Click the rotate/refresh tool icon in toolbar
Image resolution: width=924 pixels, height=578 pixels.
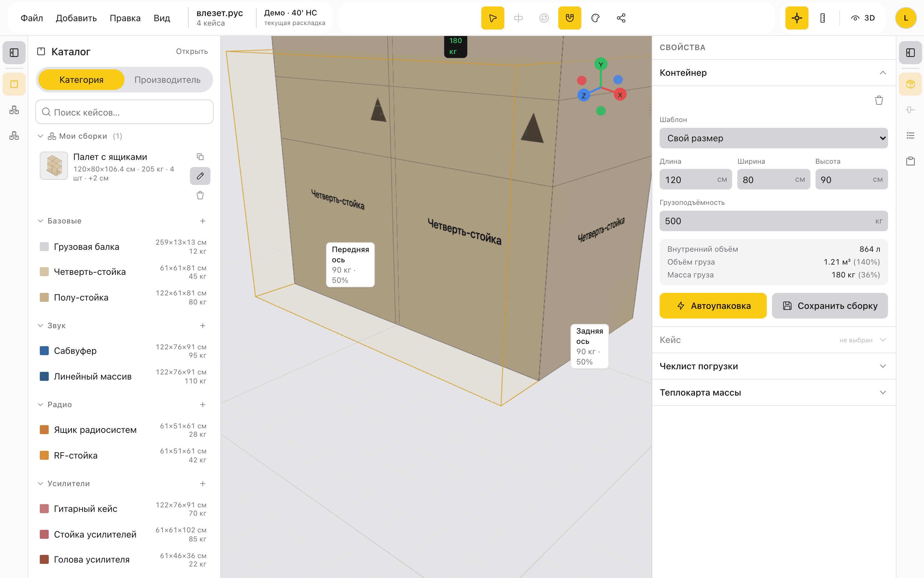544,18
